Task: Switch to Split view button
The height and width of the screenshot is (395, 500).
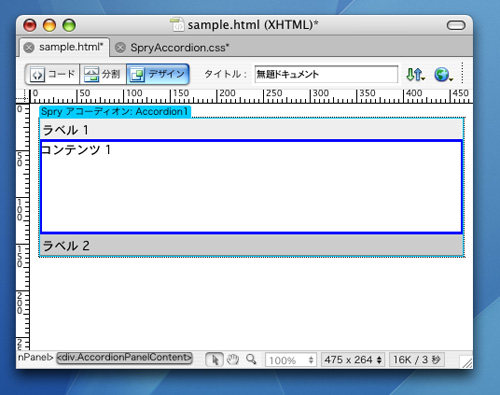Action: pos(103,74)
